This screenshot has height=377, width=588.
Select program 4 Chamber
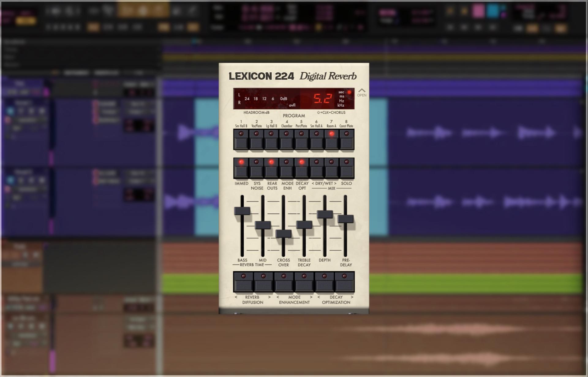[x=286, y=139]
